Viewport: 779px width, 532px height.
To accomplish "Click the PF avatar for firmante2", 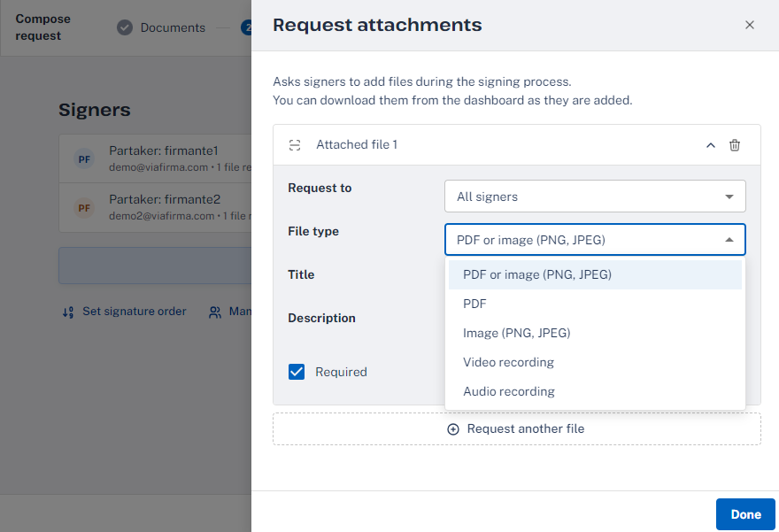I will [84, 208].
